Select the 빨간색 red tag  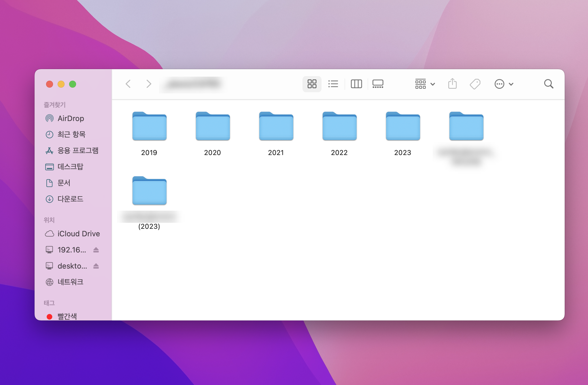(x=67, y=316)
